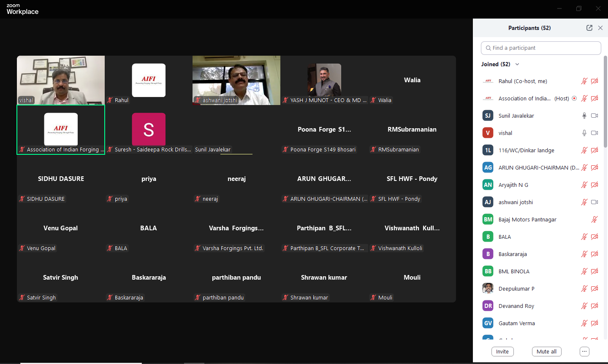Close the Participants panel
Image resolution: width=608 pixels, height=364 pixels.
pyautogui.click(x=600, y=28)
